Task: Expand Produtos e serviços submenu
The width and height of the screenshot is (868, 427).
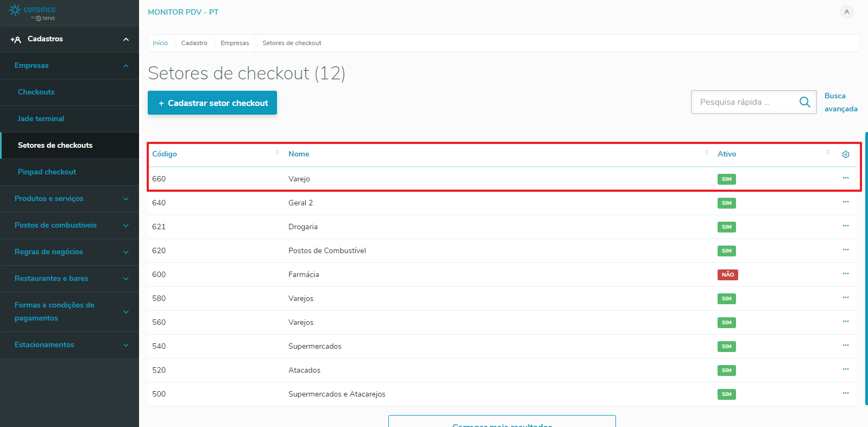Action: tap(126, 199)
